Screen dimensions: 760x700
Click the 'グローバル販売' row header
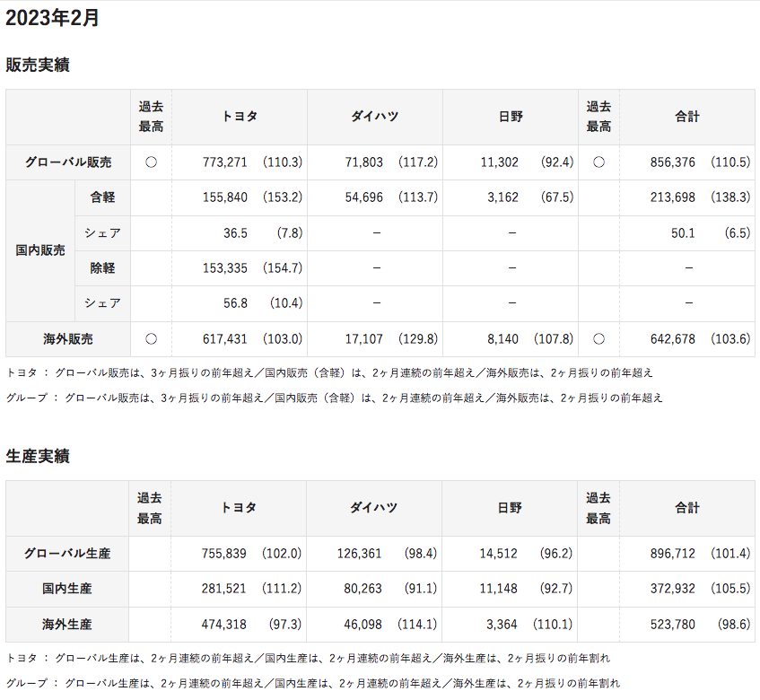point(68,162)
